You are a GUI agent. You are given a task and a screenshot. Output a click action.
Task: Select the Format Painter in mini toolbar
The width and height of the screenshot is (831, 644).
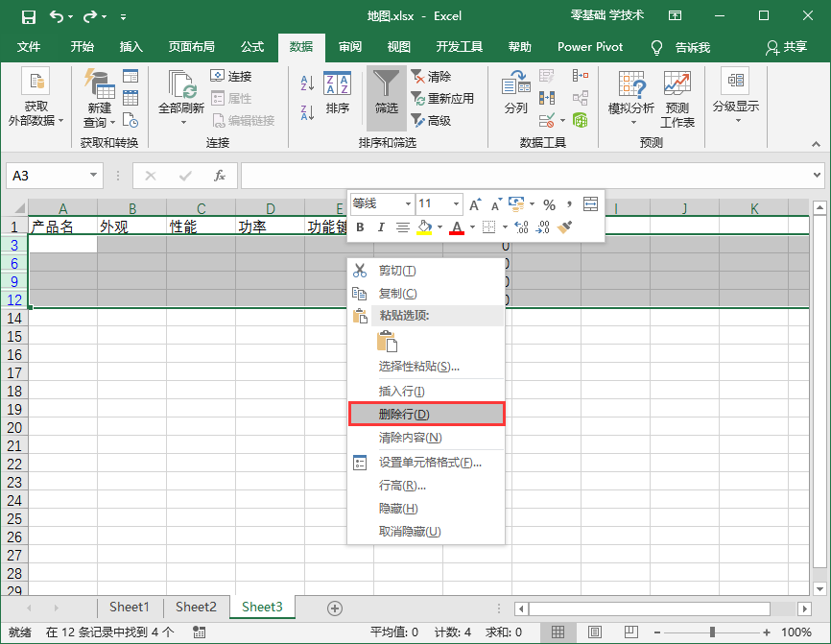[x=564, y=227]
